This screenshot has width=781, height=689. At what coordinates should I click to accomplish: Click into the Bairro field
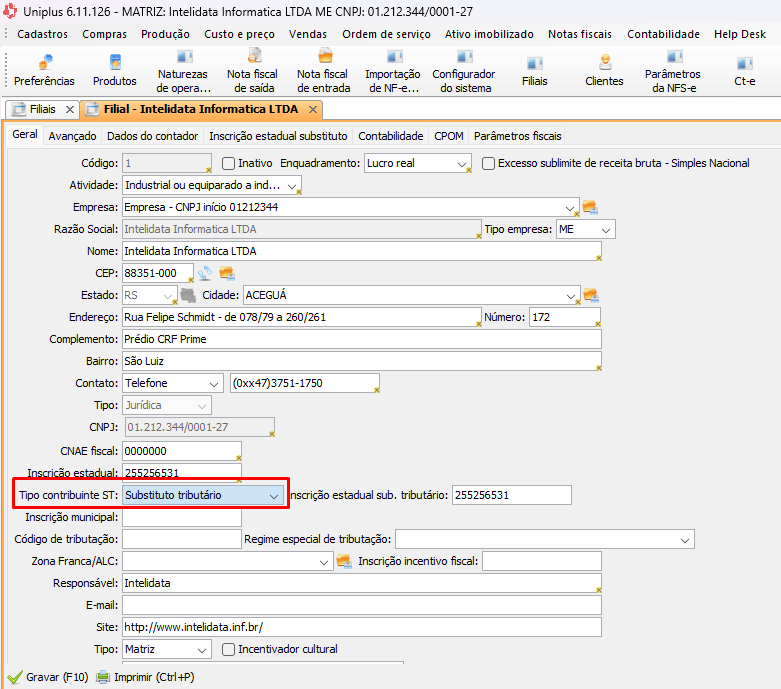(x=362, y=362)
